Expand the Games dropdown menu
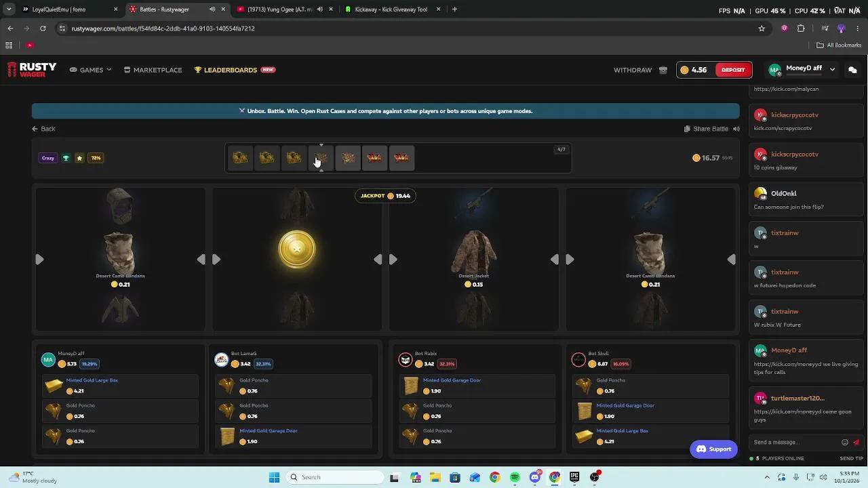This screenshot has height=488, width=868. point(90,70)
